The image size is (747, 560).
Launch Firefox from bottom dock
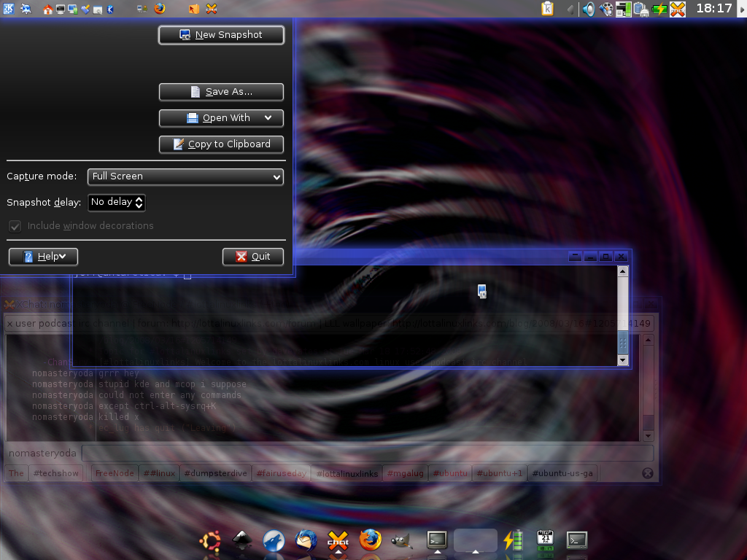pos(370,540)
